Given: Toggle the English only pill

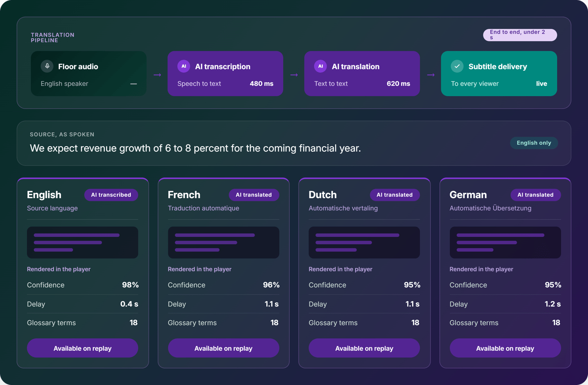Looking at the screenshot, I should (x=534, y=143).
